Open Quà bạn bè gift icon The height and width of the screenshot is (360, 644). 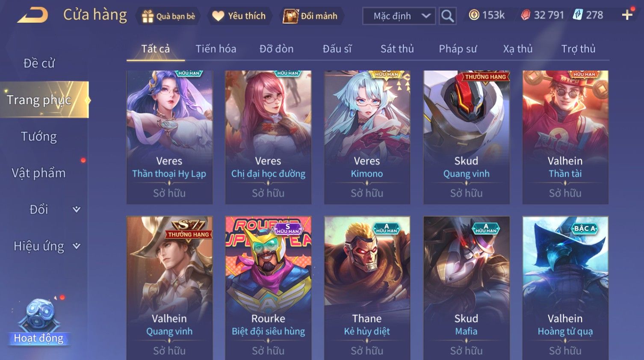pos(148,16)
